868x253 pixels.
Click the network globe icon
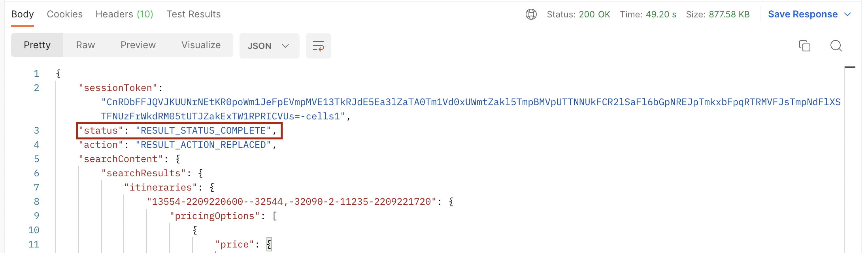[x=531, y=15]
